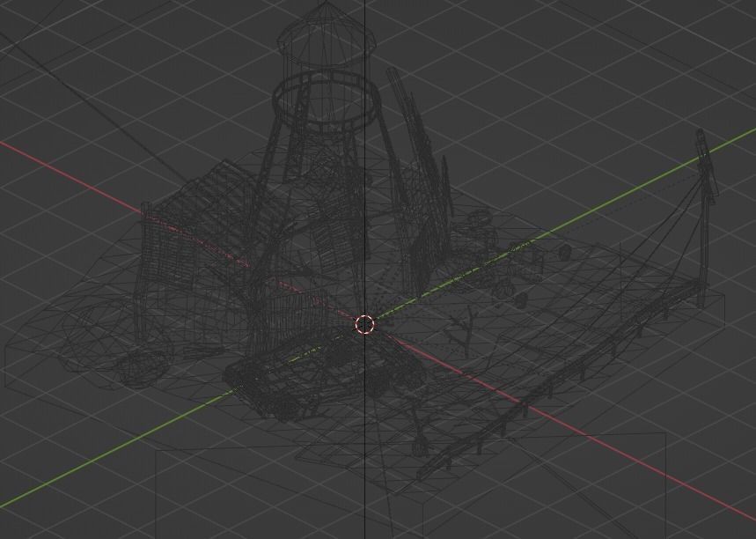Select the ring platform around the water tower
756x539 pixels.
[x=325, y=103]
